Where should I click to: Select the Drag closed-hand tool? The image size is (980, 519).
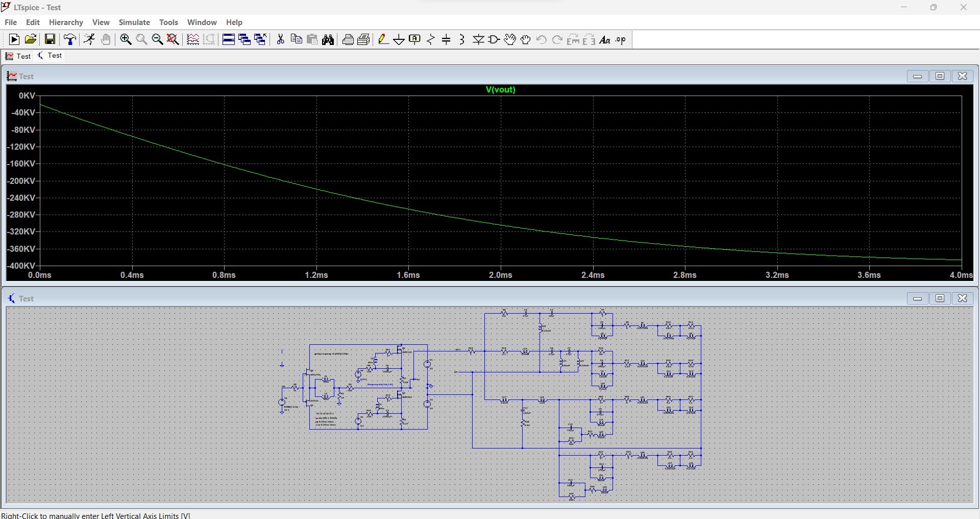pos(526,39)
